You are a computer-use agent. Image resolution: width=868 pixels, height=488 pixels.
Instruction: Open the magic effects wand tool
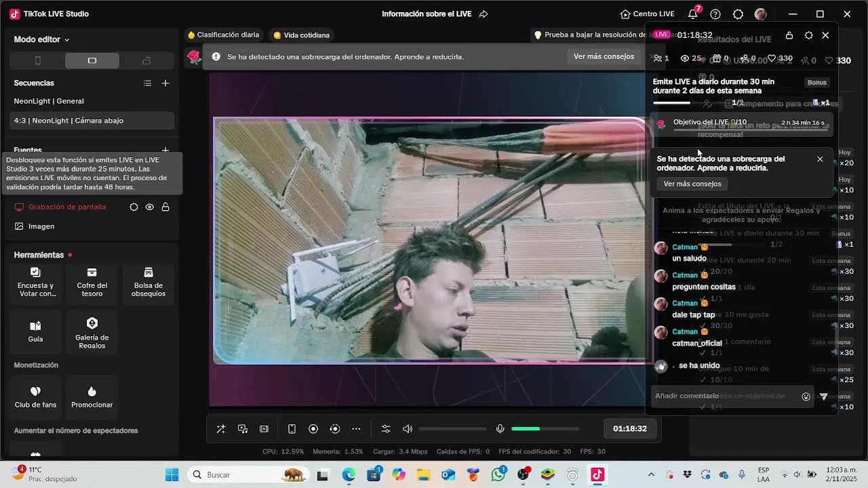pyautogui.click(x=221, y=429)
